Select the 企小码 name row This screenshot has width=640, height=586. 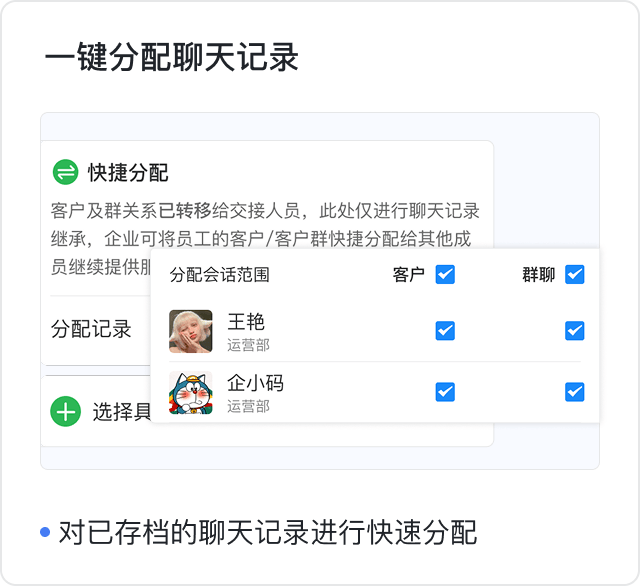(257, 383)
